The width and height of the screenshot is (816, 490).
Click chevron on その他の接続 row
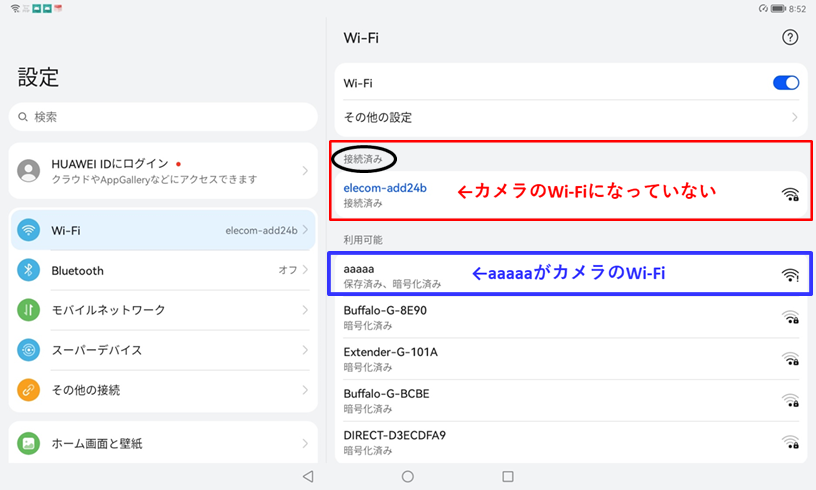[305, 390]
